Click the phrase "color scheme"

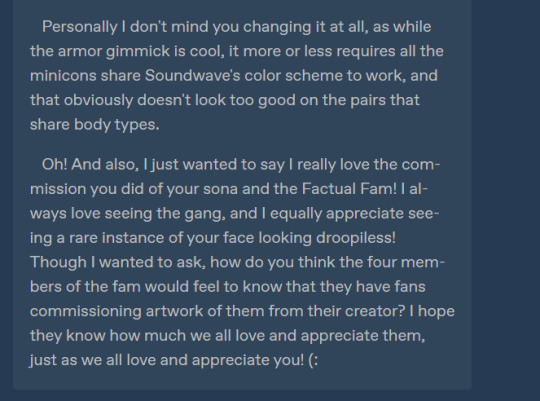coord(293,75)
